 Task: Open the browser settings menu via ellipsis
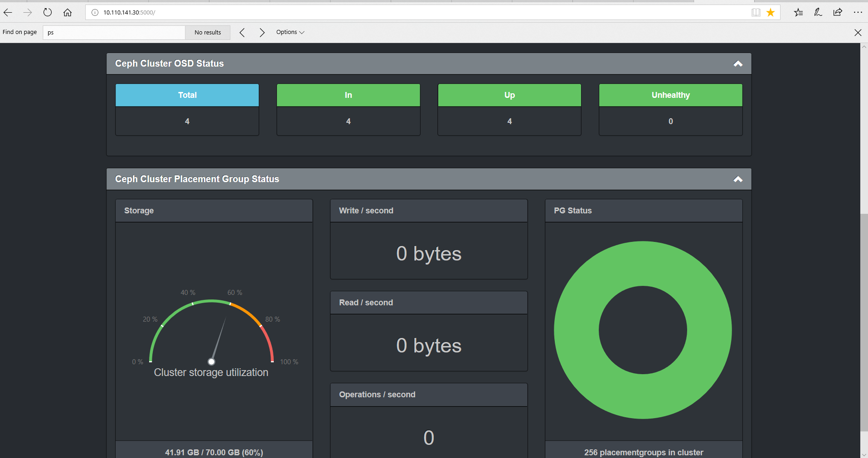pyautogui.click(x=858, y=12)
